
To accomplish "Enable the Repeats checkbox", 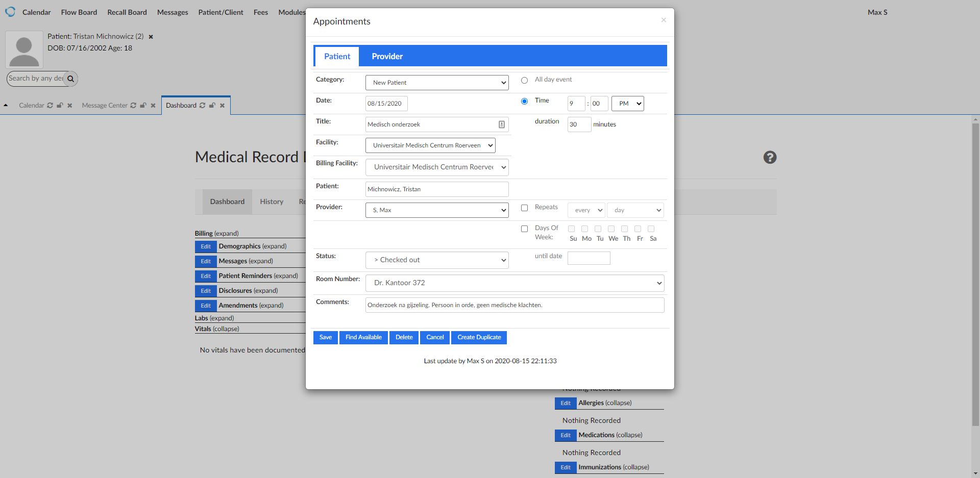I will coord(524,208).
